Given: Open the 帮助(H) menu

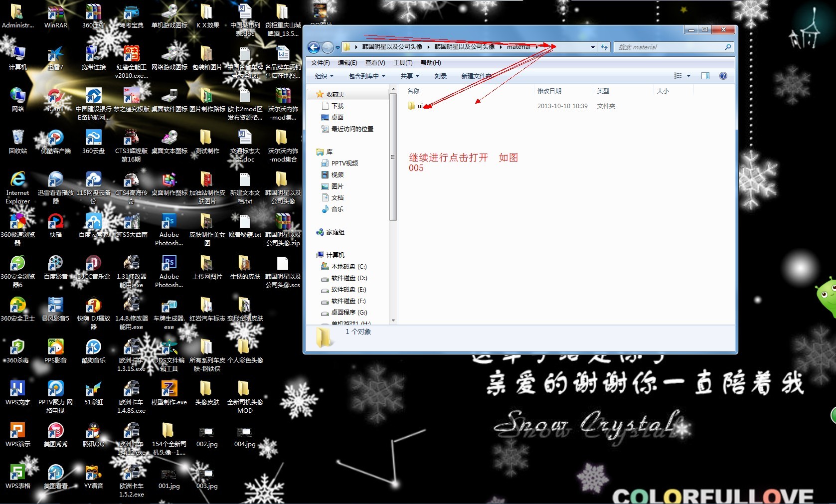Looking at the screenshot, I should point(431,63).
